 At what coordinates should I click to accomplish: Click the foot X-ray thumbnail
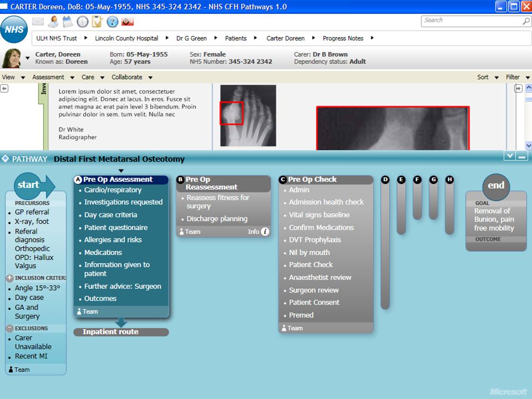[x=248, y=116]
